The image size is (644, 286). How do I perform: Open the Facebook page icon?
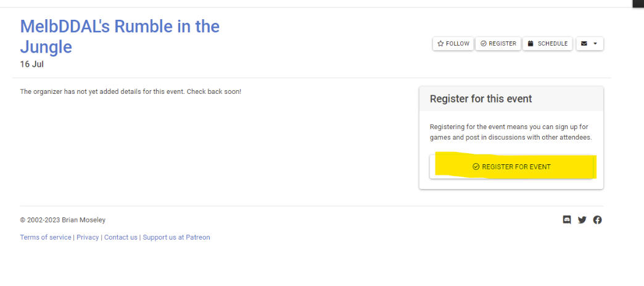(597, 220)
